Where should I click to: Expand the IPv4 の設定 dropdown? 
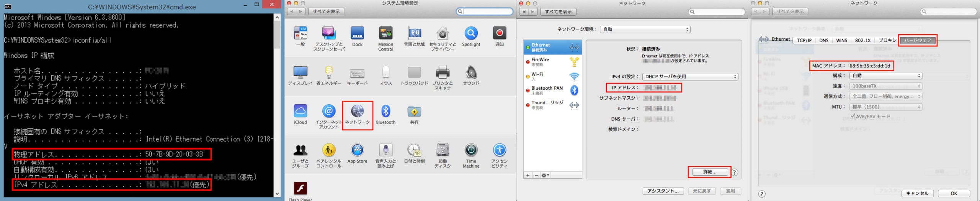pos(690,77)
